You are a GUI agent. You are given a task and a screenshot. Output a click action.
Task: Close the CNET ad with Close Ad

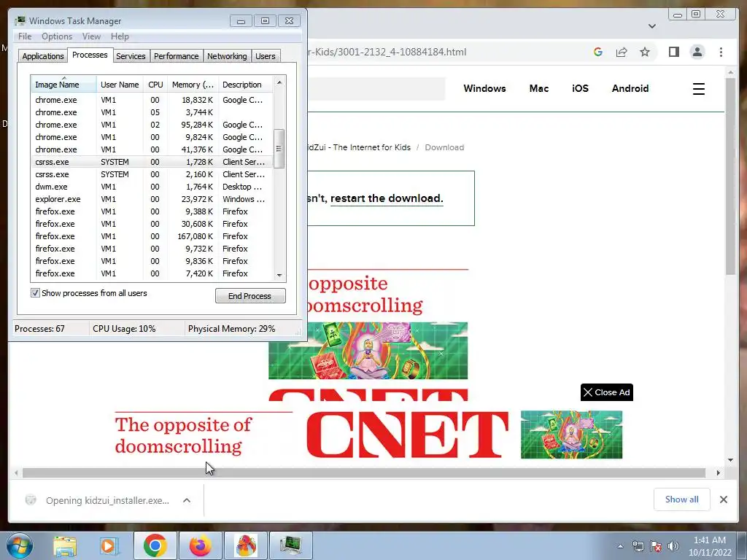[606, 392]
